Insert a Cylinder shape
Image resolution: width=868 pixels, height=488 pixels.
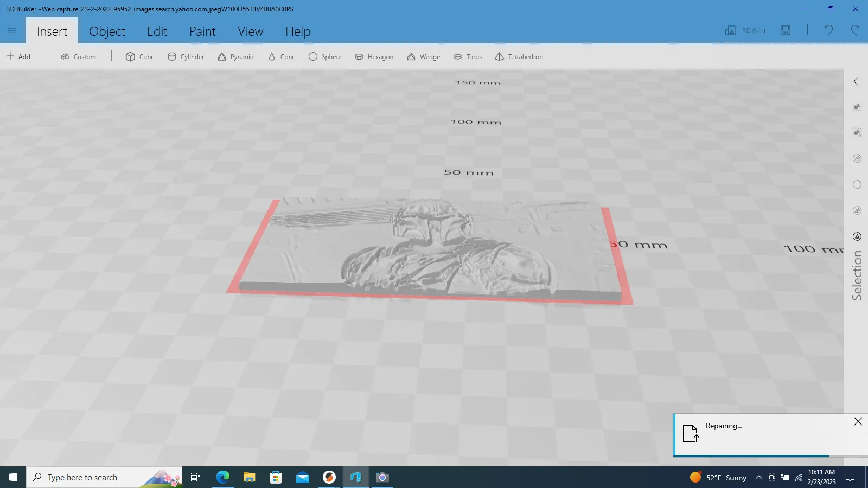coord(186,57)
